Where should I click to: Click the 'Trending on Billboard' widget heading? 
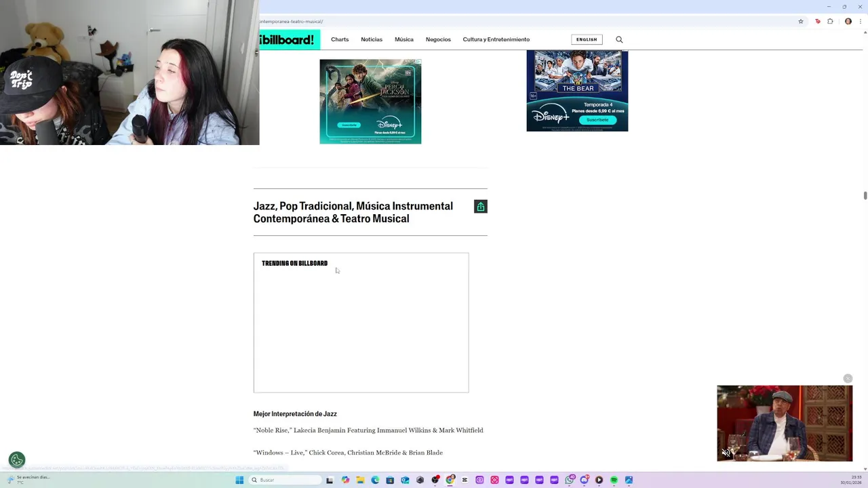294,263
